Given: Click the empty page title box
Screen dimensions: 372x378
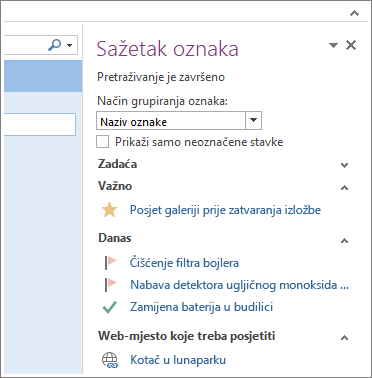Looking at the screenshot, I should click(40, 124).
